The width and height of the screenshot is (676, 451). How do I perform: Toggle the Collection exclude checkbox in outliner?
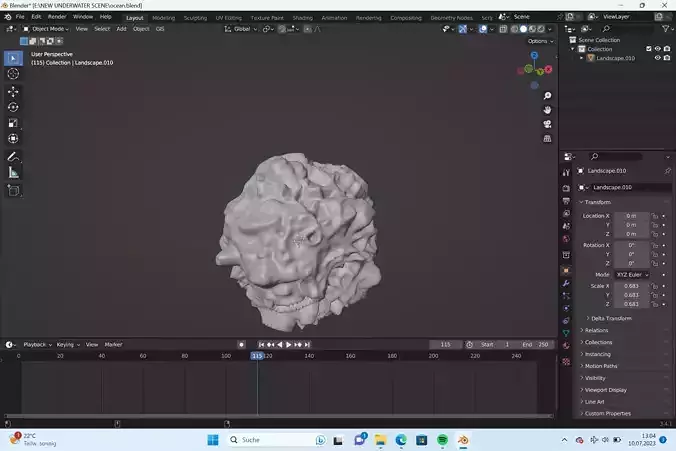click(x=648, y=49)
